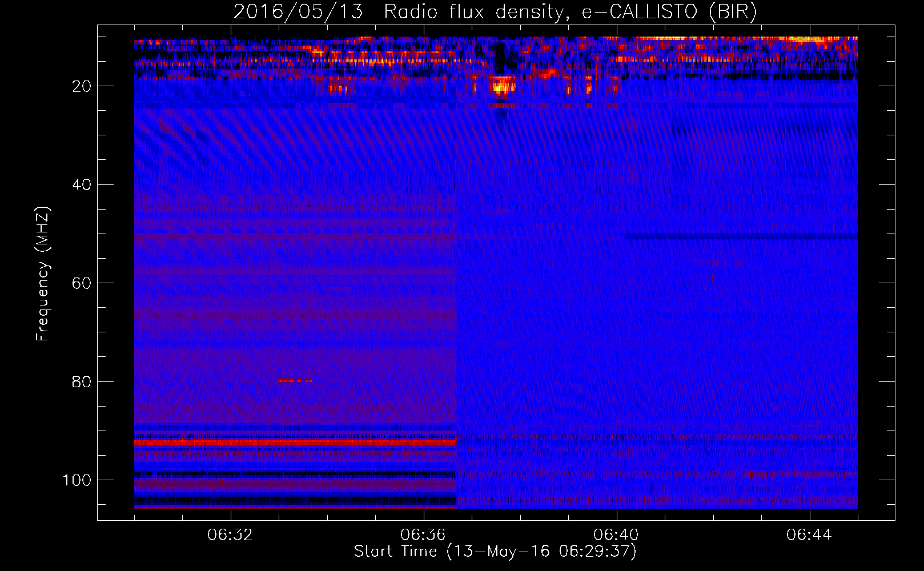The width and height of the screenshot is (924, 571).
Task: Click the "Start Time (13-May-16 06:29:37)" axis label
Action: coord(495,552)
